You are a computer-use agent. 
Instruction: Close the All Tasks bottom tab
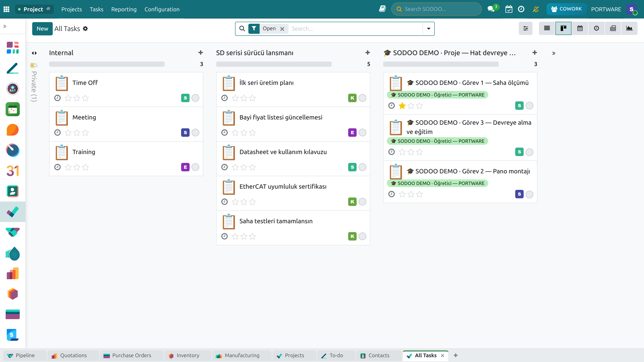pos(443,356)
